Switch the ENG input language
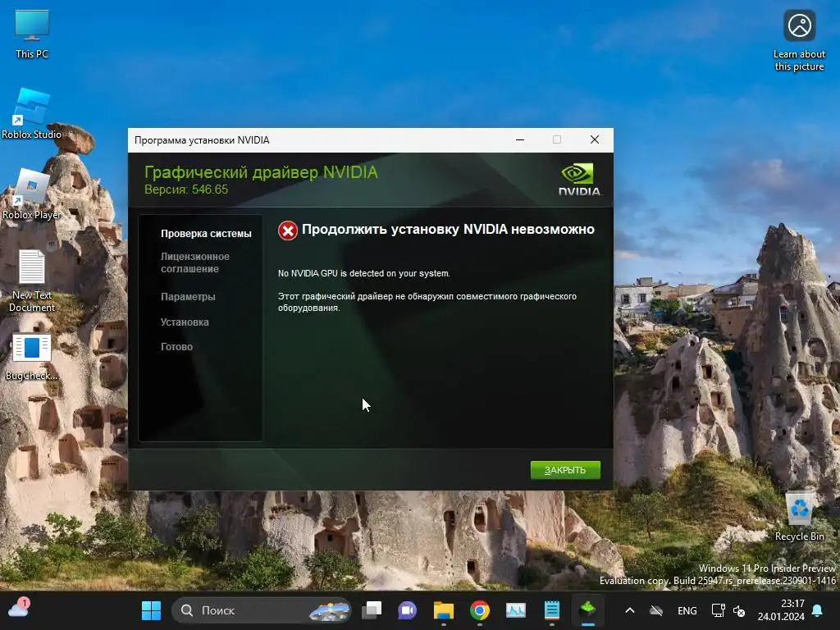The width and height of the screenshot is (840, 630). click(687, 610)
